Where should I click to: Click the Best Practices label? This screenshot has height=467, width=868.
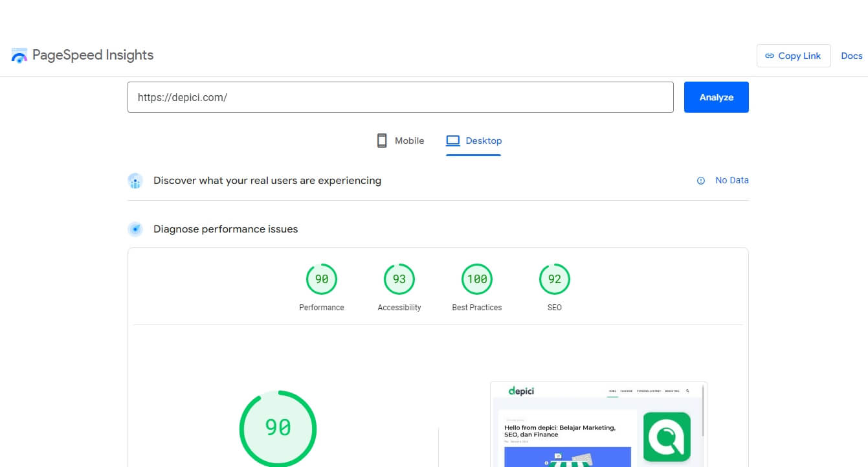click(477, 308)
